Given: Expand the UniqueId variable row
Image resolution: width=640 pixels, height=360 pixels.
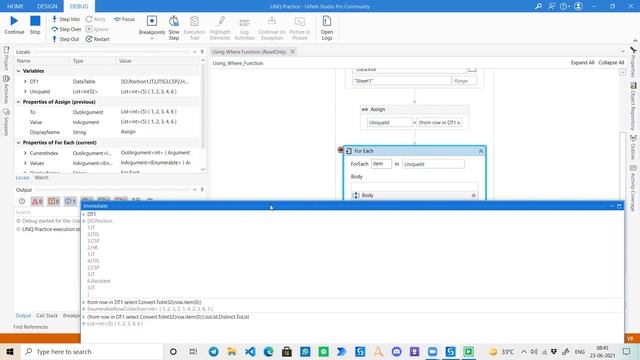Looking at the screenshot, I should pos(25,92).
